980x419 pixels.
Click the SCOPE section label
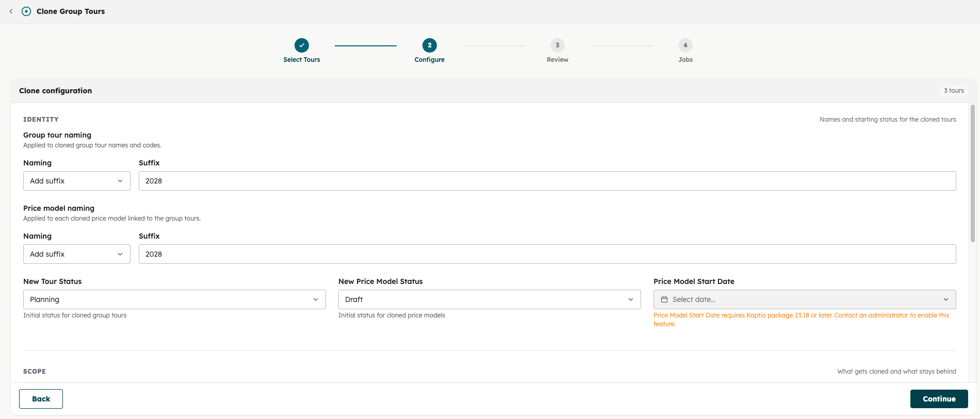[35, 372]
